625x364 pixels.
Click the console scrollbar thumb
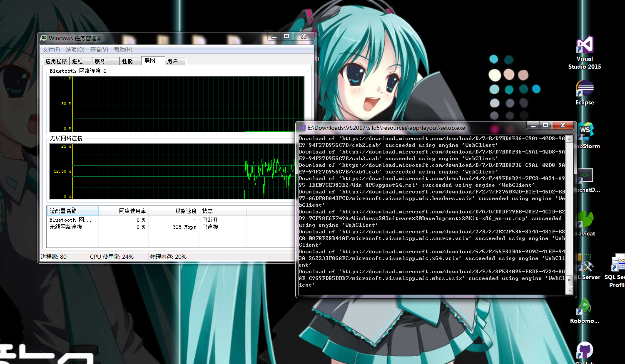coord(570,281)
